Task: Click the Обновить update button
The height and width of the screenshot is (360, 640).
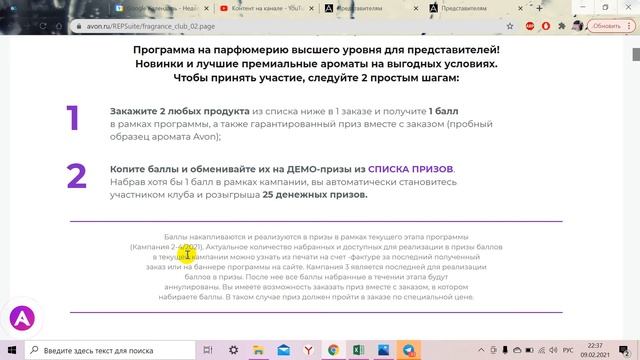Action: pyautogui.click(x=607, y=26)
